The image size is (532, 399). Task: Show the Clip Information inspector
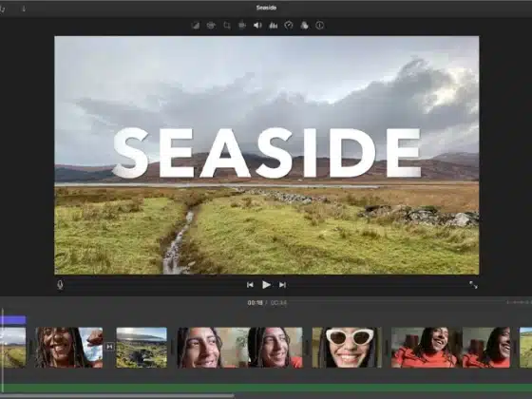(319, 26)
